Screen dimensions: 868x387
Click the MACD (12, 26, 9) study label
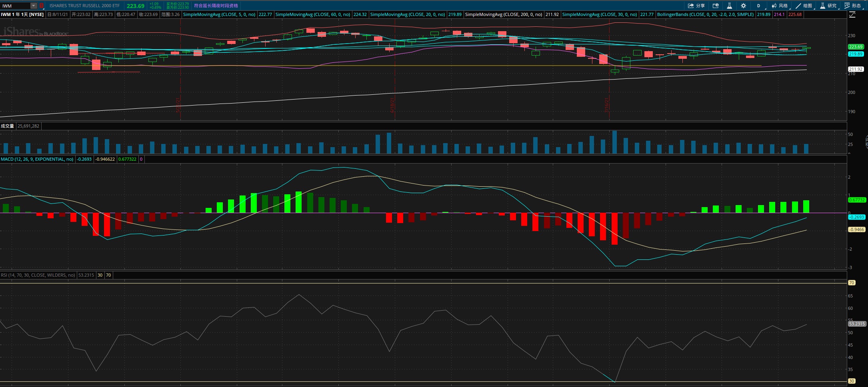tap(37, 159)
